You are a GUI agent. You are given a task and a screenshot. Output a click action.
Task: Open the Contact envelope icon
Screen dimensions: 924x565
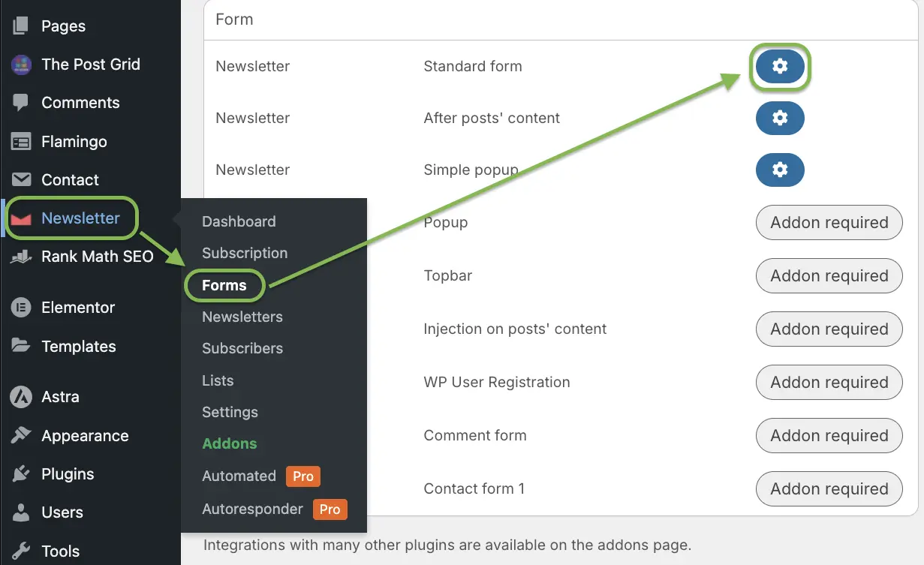click(x=20, y=180)
